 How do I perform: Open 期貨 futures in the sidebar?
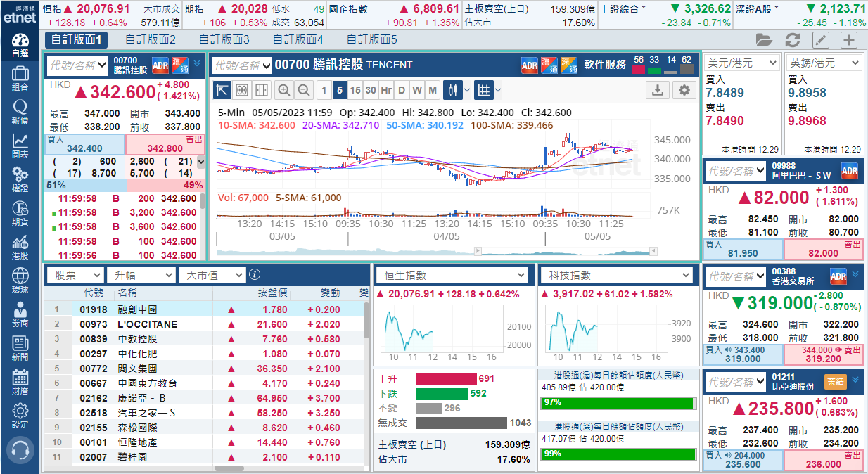coord(20,212)
